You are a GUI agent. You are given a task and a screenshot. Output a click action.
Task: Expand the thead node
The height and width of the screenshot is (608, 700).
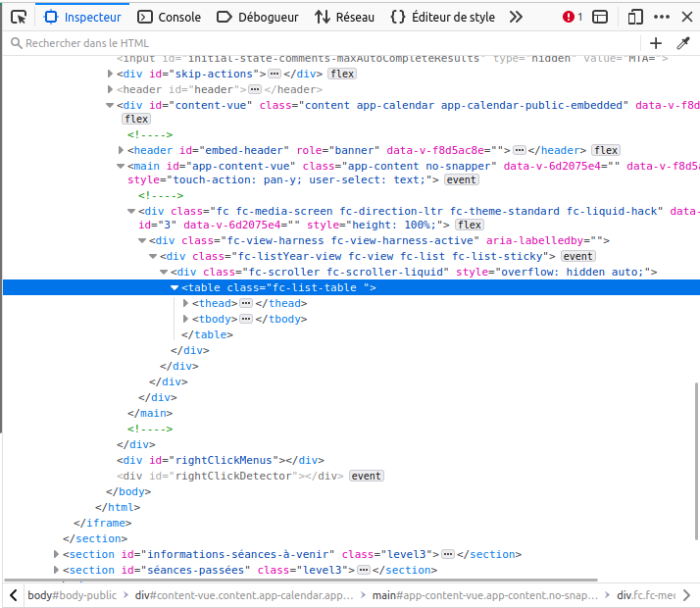point(185,303)
